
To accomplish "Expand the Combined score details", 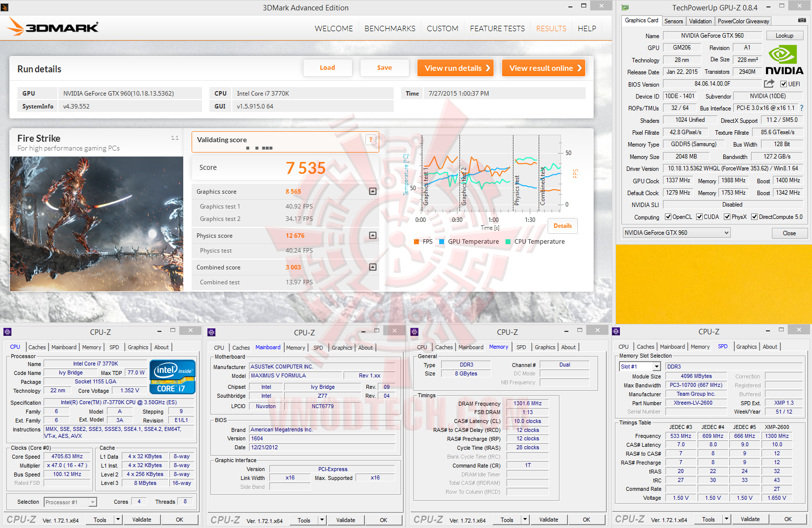I will (373, 267).
